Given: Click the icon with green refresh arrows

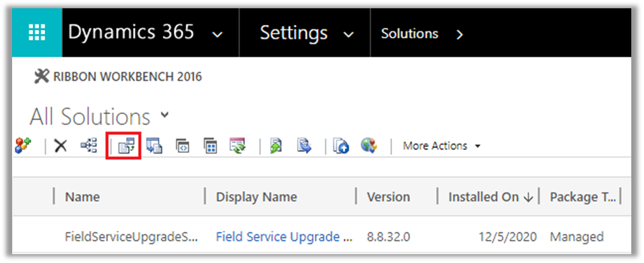Looking at the screenshot, I should click(237, 146).
